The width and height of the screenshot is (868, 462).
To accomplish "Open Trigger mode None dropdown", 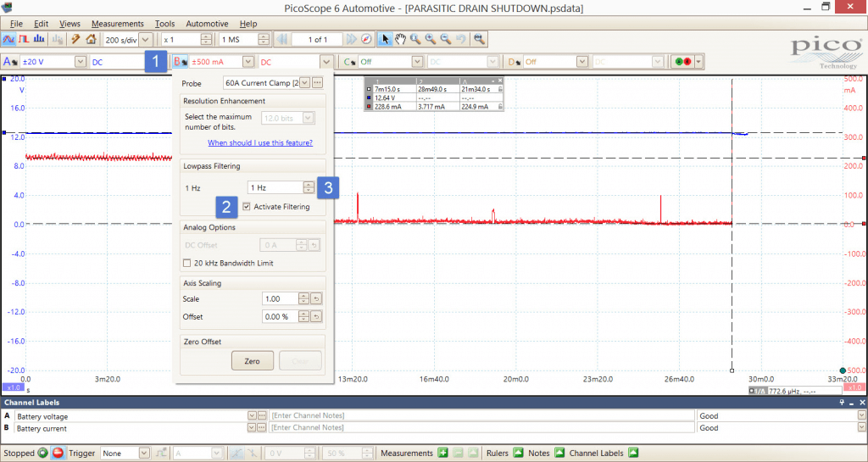I will [144, 454].
